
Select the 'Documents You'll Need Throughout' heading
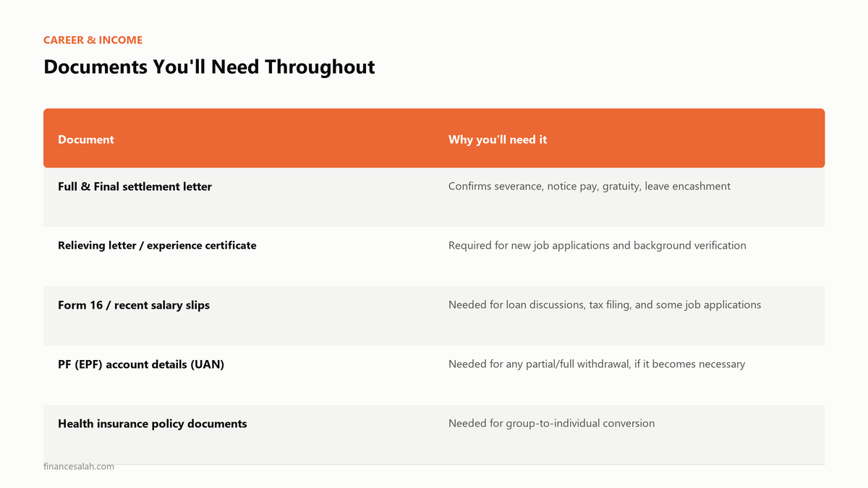pyautogui.click(x=209, y=67)
